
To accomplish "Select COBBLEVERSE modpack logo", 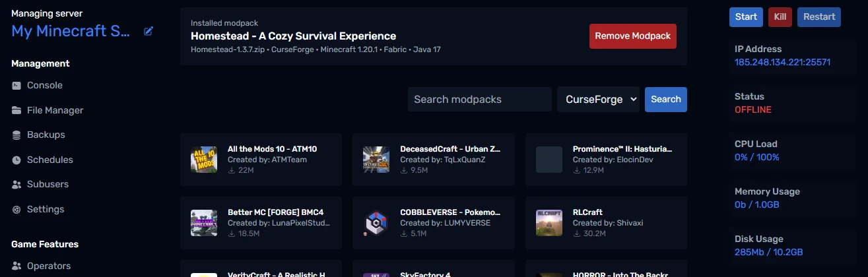I will click(x=376, y=223).
